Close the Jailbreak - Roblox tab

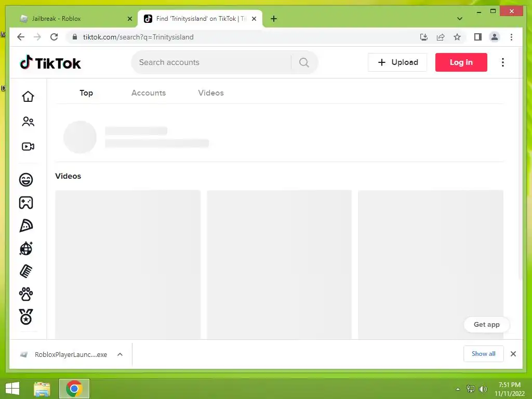(129, 19)
